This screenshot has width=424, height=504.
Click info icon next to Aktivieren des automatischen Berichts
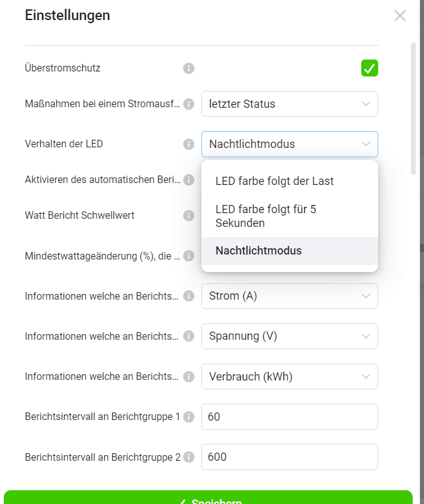pos(189,180)
